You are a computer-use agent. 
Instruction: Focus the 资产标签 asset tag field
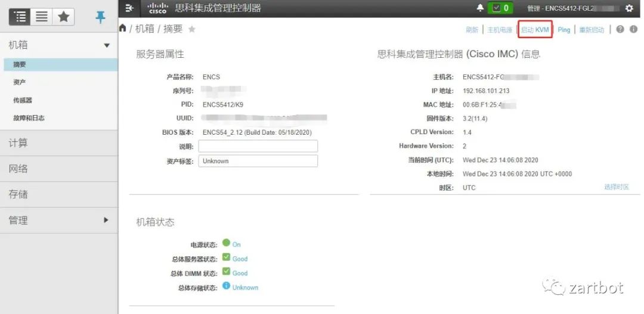[258, 161]
